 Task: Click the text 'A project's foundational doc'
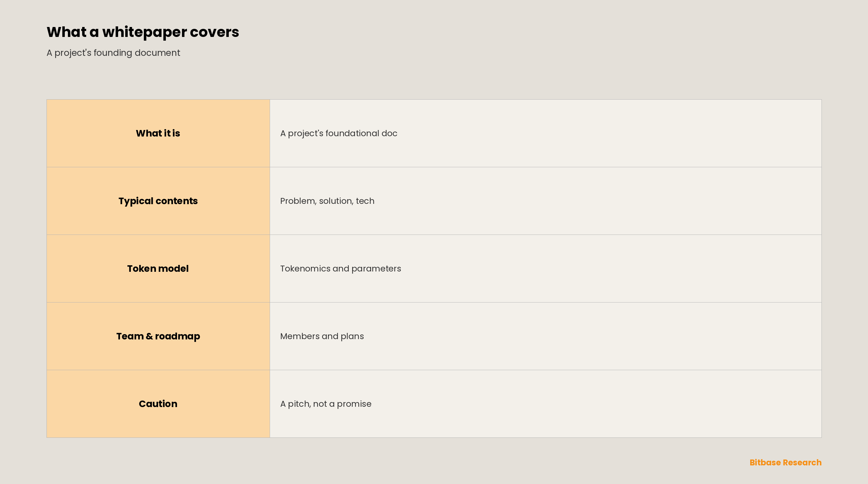(339, 133)
